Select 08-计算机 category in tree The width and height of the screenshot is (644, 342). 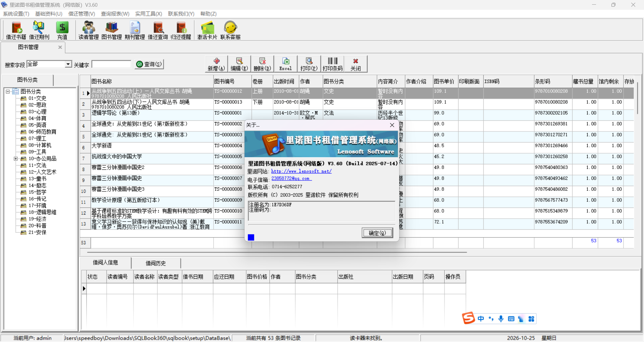point(40,145)
